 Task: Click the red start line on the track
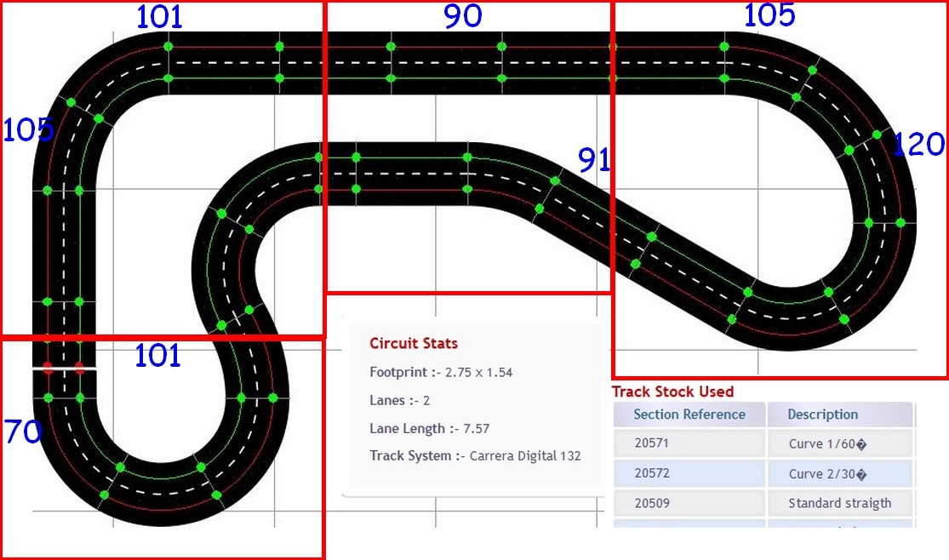tap(64, 369)
